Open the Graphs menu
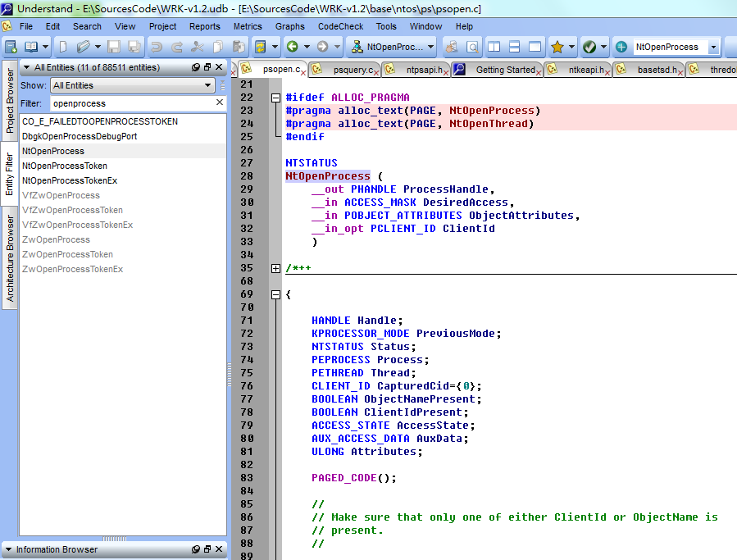This screenshot has height=560, width=737. pyautogui.click(x=289, y=26)
